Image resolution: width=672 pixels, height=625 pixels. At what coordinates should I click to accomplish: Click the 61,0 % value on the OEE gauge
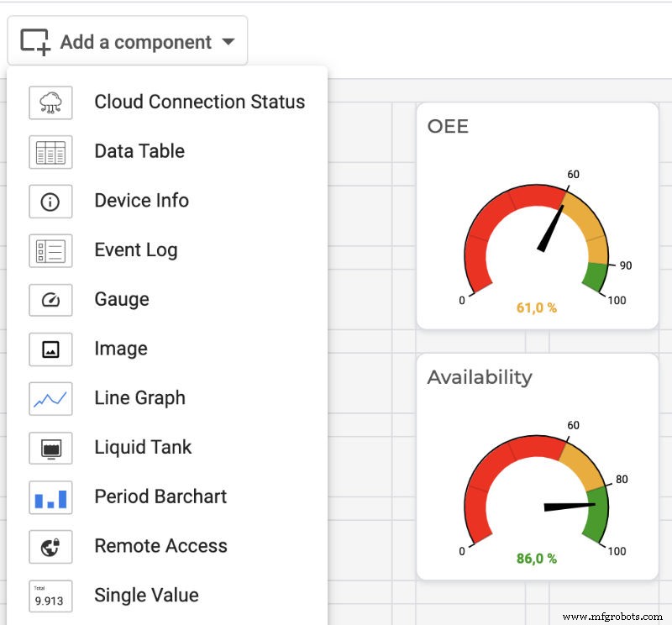click(535, 308)
